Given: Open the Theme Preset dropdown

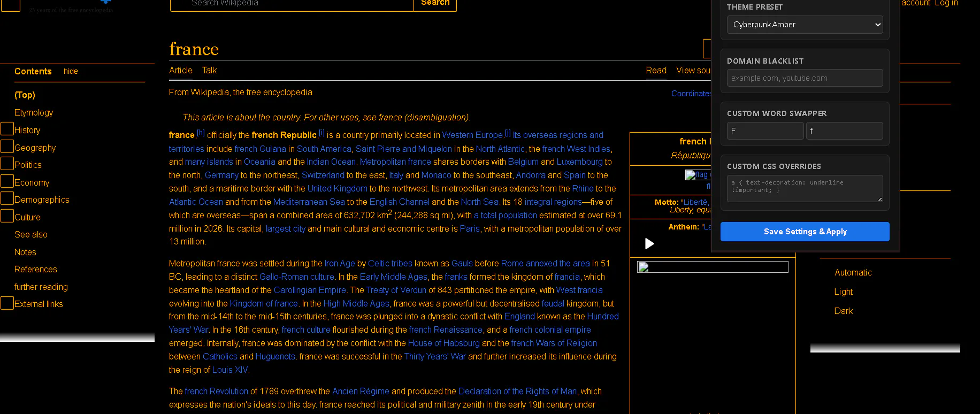Looking at the screenshot, I should tap(805, 25).
